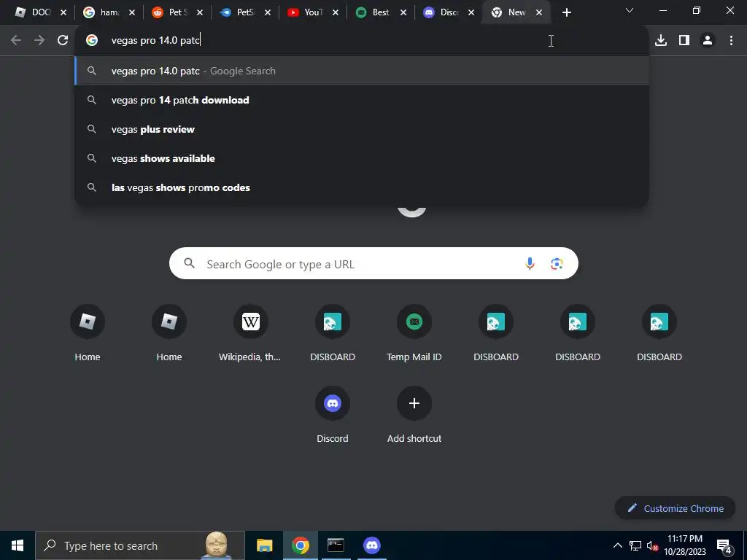Viewport: 747px width, 560px height.
Task: Open File Explorer from taskbar
Action: click(x=264, y=545)
